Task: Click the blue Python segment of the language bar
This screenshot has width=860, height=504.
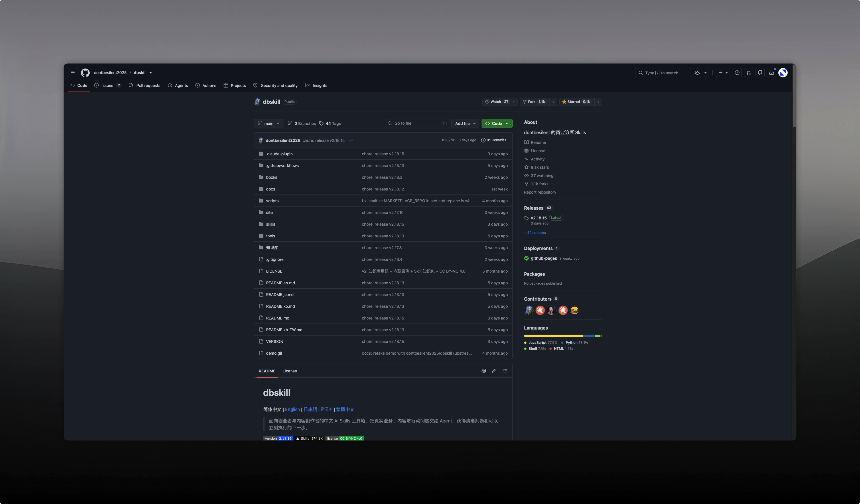Action: 589,336
